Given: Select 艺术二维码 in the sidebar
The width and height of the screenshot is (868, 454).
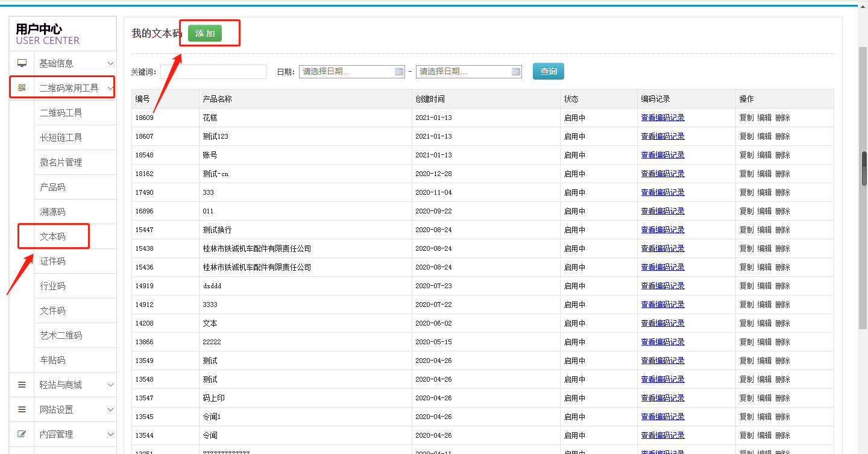Looking at the screenshot, I should click(61, 335).
